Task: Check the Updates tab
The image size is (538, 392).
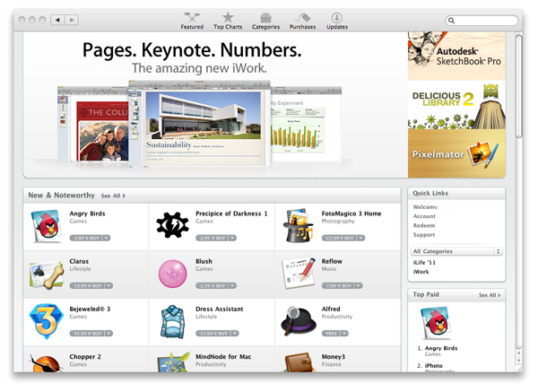Action: 337,21
